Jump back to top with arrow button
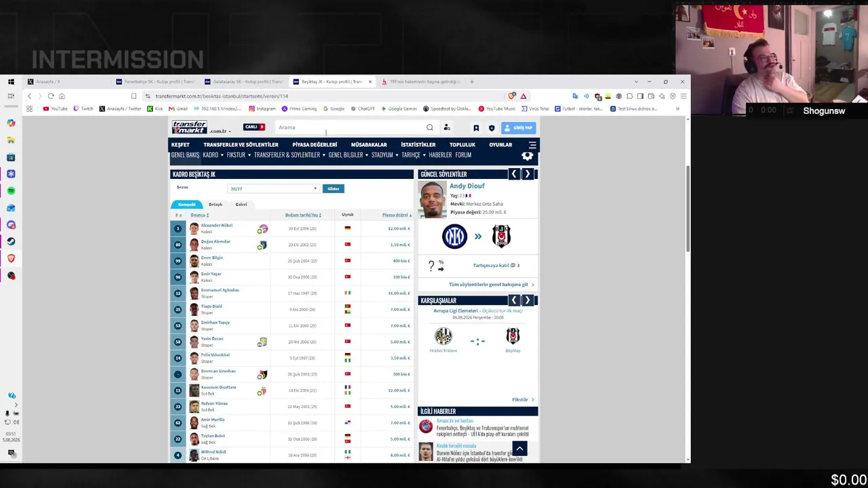Screen dimensions: 868x488 coord(519,448)
